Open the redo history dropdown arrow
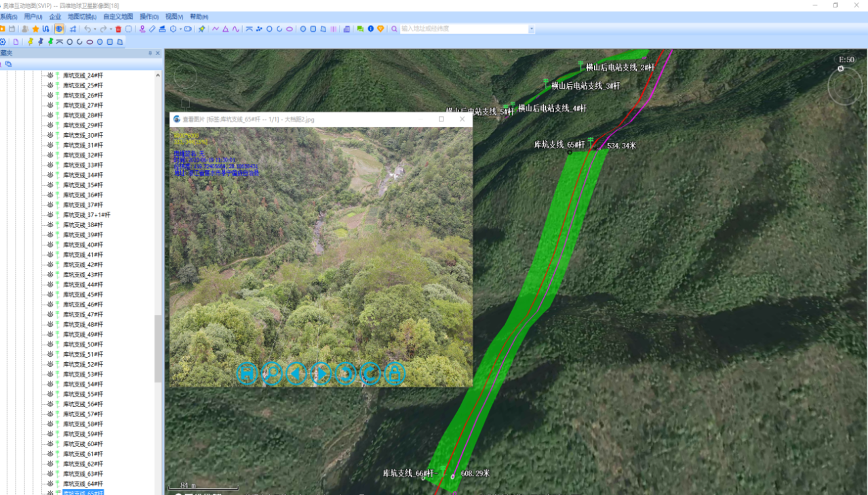Screen dimensions: 868x495 point(111,29)
